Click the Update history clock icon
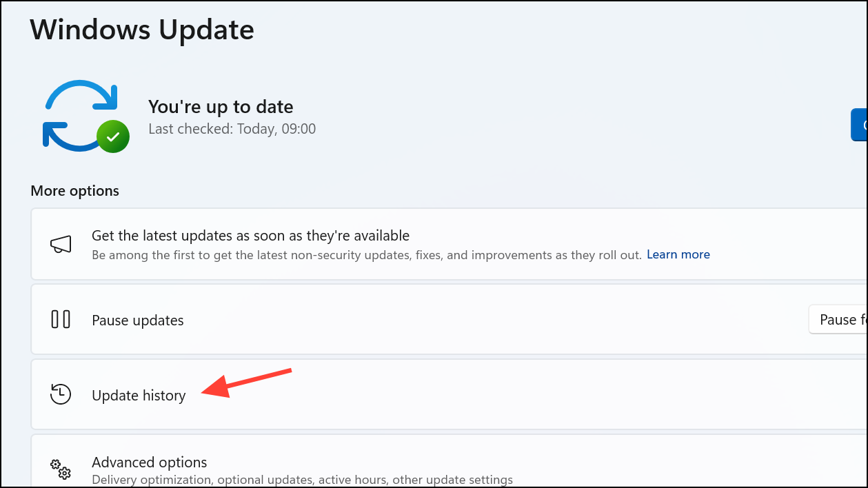868x488 pixels. (x=61, y=394)
